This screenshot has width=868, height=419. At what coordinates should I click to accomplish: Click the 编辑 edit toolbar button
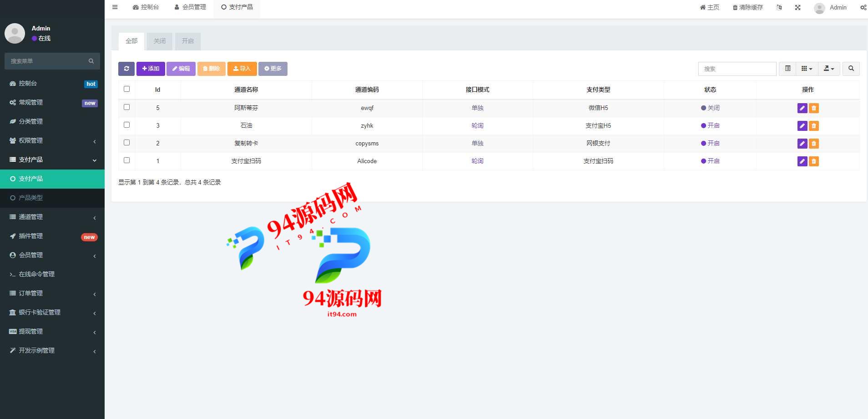(x=181, y=69)
